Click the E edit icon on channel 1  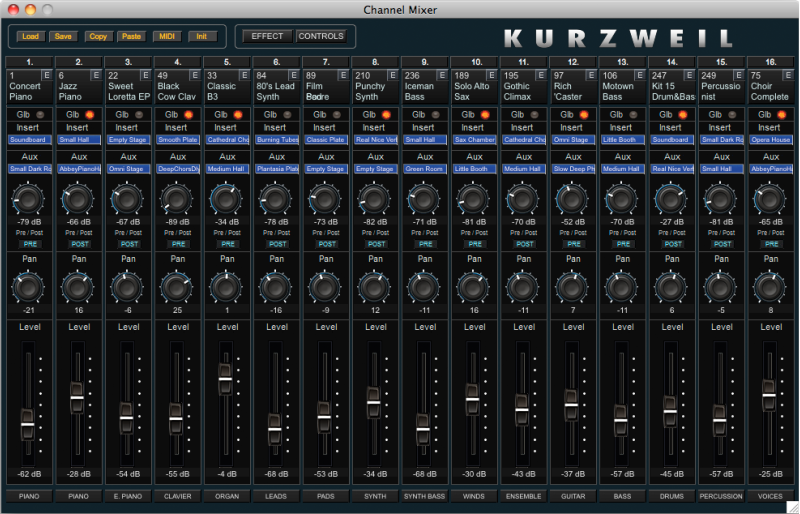click(46, 75)
